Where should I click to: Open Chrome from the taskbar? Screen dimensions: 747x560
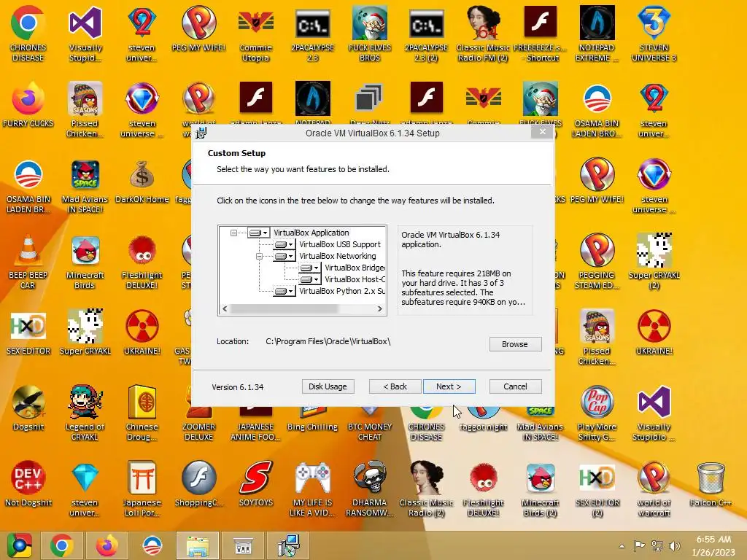61,545
